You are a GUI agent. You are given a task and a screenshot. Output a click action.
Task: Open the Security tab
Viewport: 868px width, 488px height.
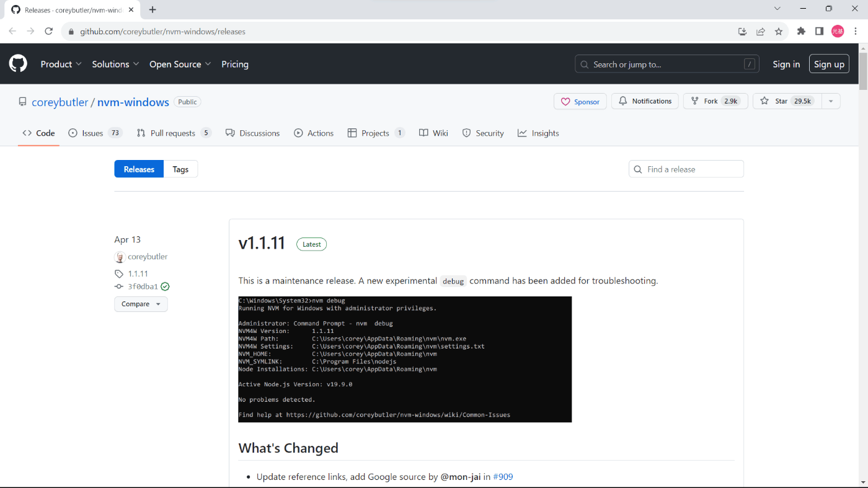click(x=483, y=133)
